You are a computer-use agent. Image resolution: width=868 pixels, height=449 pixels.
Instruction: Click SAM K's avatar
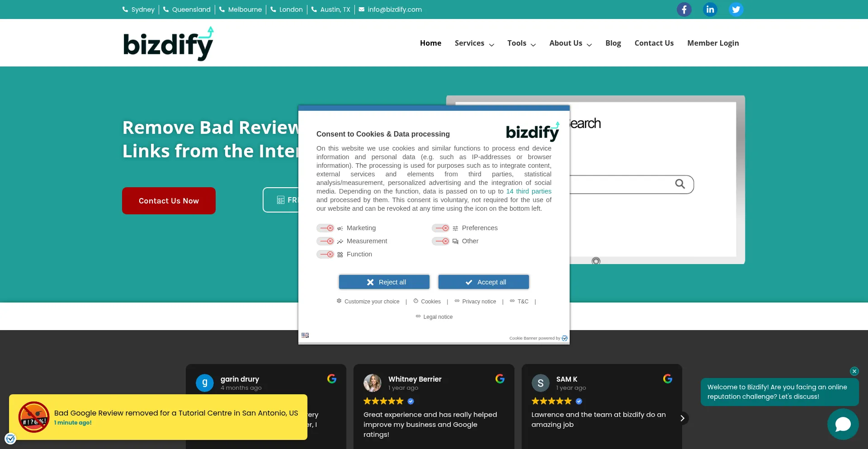540,383
